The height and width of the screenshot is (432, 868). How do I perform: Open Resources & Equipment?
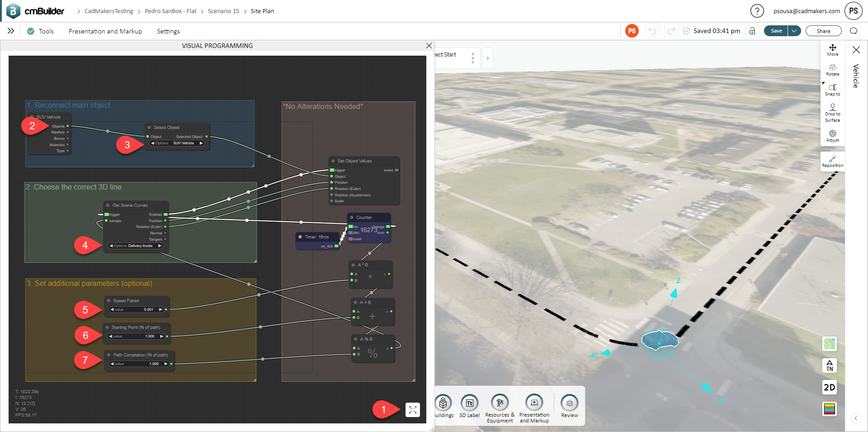(x=500, y=406)
